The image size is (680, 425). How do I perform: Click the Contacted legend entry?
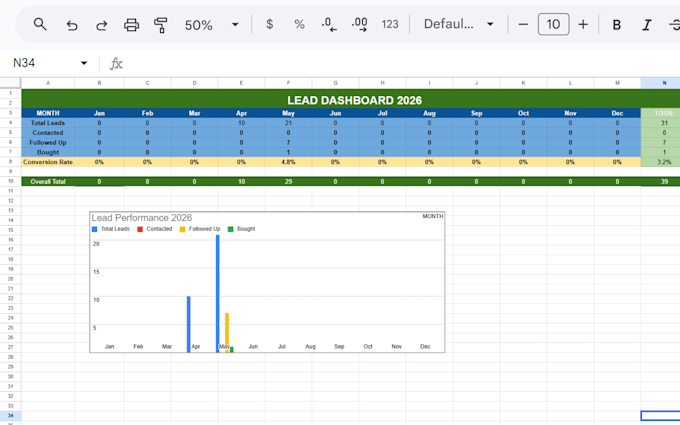pos(155,229)
